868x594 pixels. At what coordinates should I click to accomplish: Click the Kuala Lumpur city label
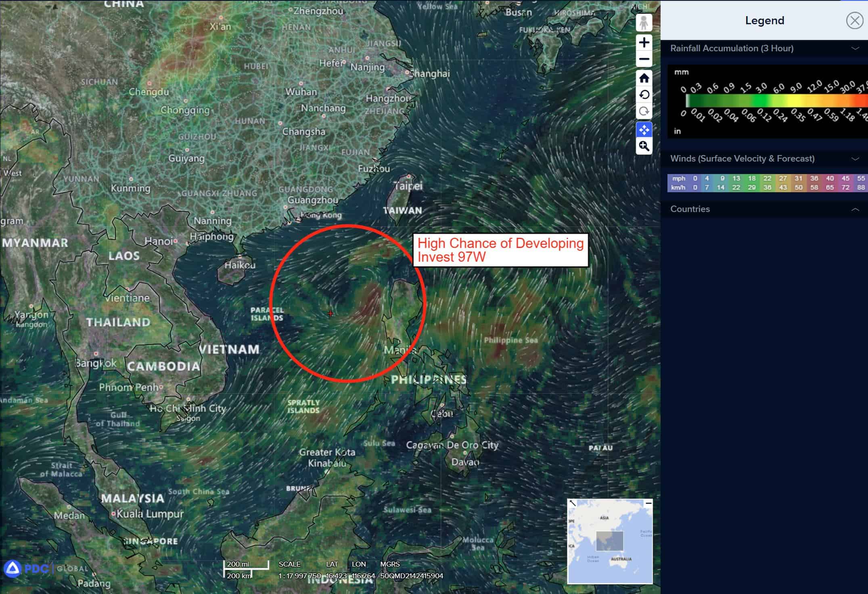click(x=150, y=514)
